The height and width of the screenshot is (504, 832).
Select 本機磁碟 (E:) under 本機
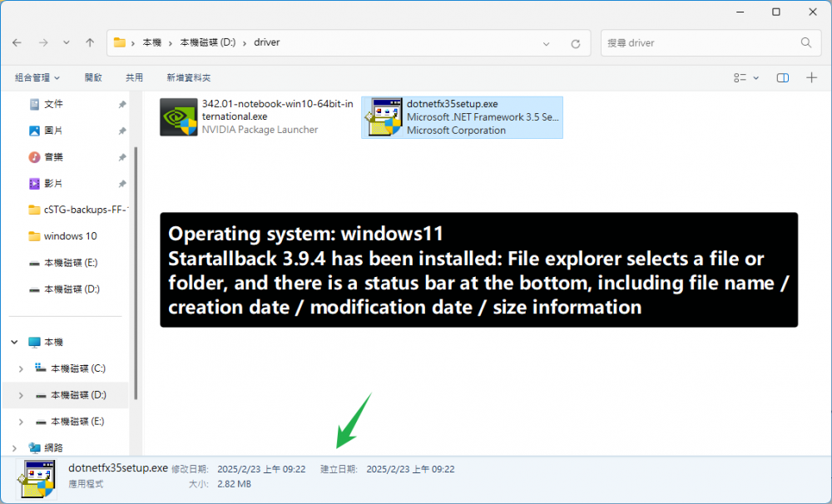(x=77, y=422)
